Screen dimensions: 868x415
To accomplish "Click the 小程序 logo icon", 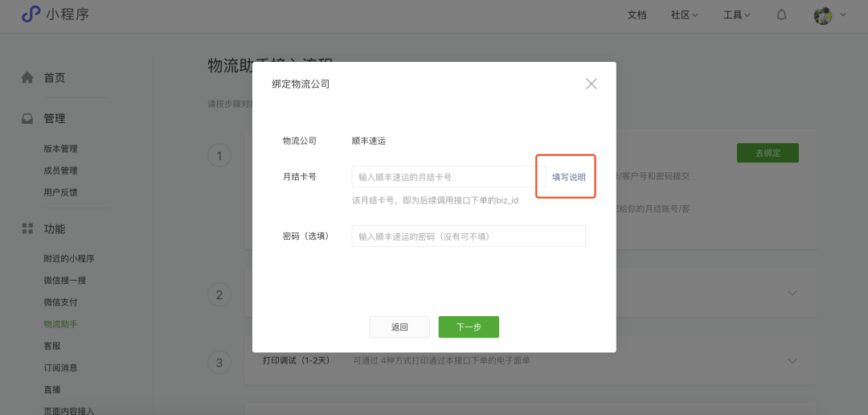I will coord(31,14).
